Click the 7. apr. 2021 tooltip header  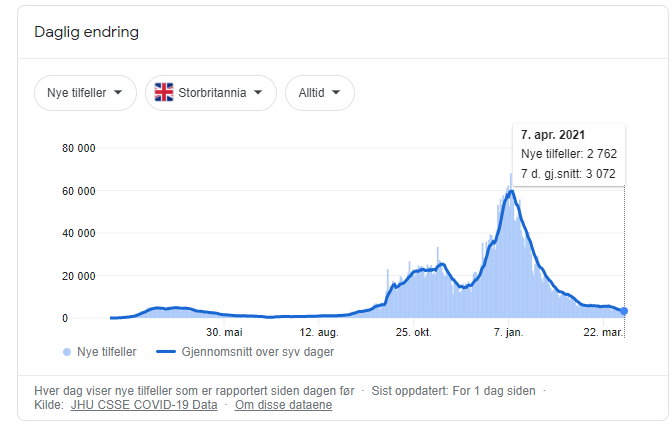553,134
